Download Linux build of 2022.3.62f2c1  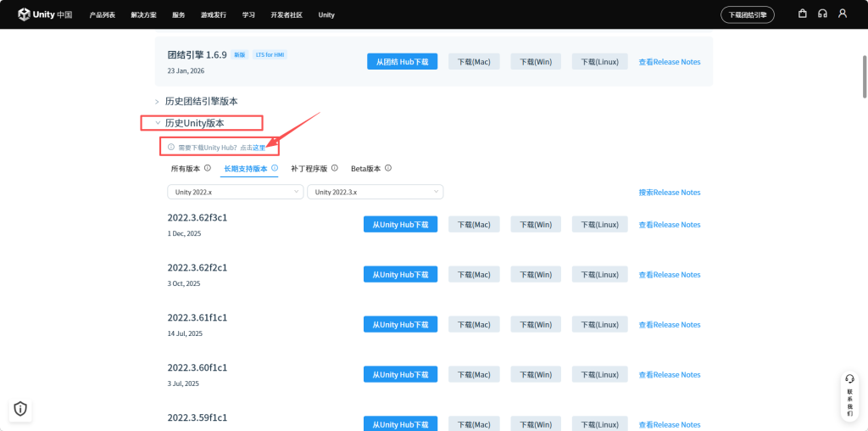599,274
